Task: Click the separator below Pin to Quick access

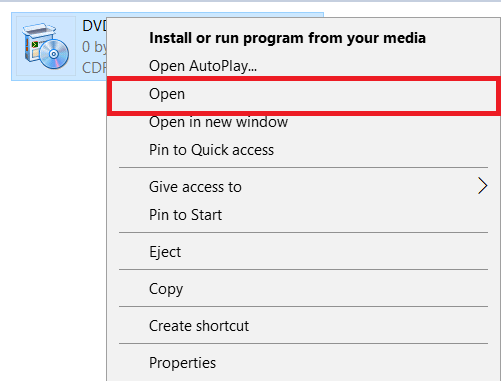Action: 303,167
